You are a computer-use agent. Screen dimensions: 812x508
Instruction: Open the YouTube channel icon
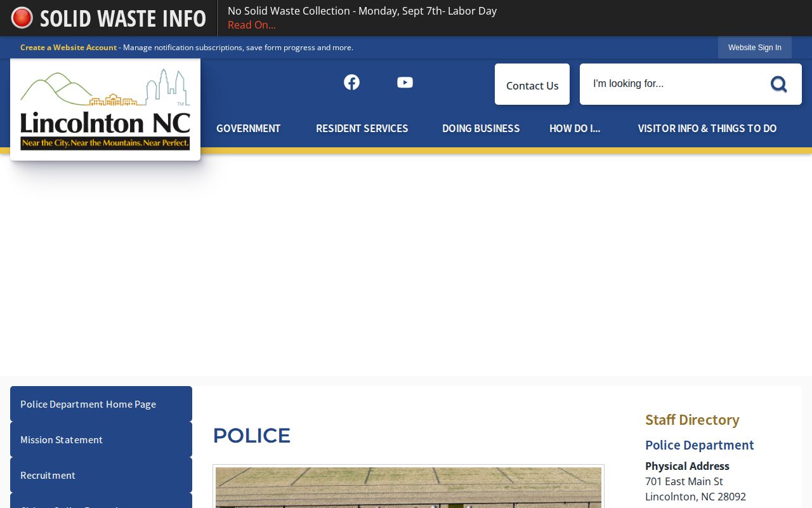click(x=405, y=83)
